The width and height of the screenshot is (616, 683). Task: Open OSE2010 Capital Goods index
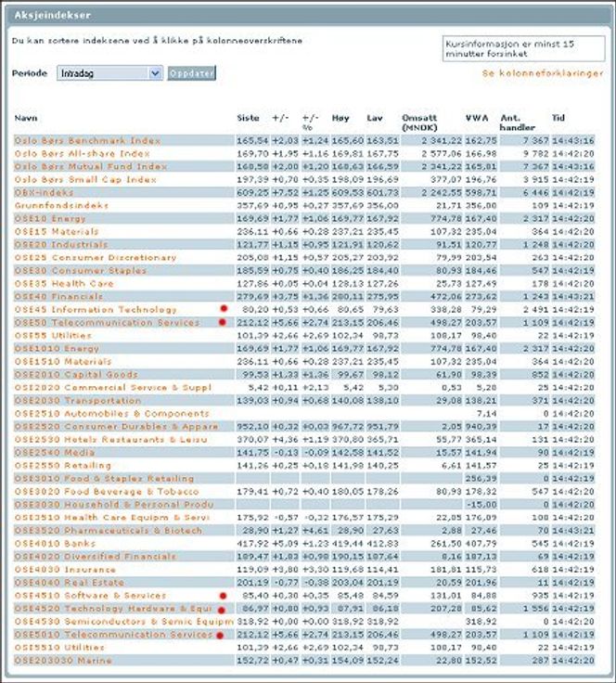(76, 375)
